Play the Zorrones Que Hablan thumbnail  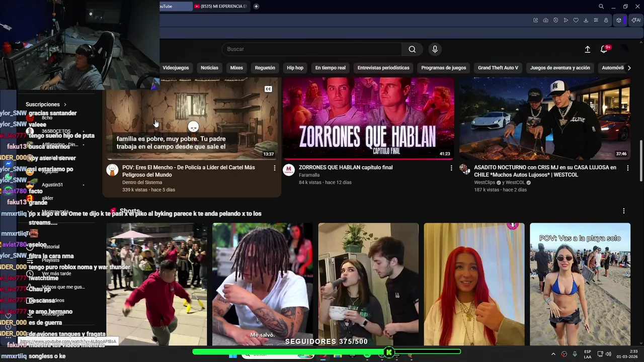pyautogui.click(x=368, y=119)
